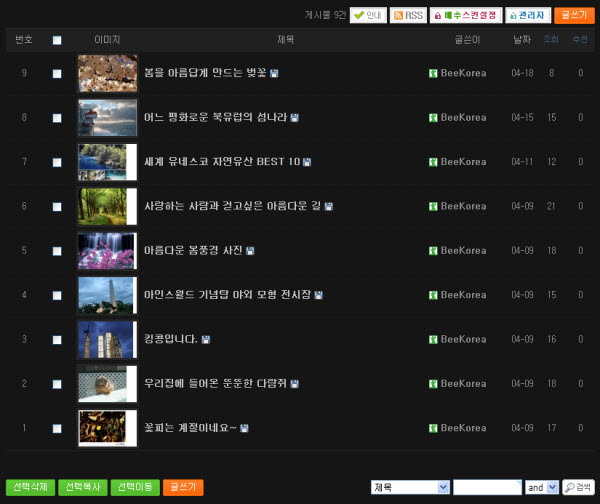This screenshot has width=600, height=504.
Task: Click the top orange 글쓰기 button
Action: [x=574, y=15]
